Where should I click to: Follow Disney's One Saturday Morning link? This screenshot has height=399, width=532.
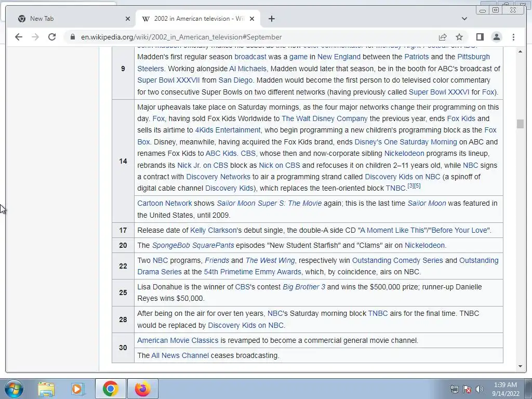coord(406,142)
